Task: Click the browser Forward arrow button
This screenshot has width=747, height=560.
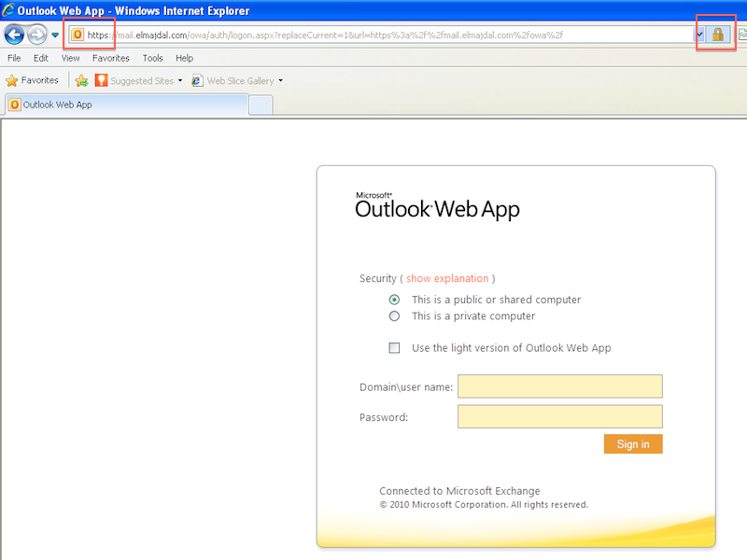Action: (x=36, y=35)
